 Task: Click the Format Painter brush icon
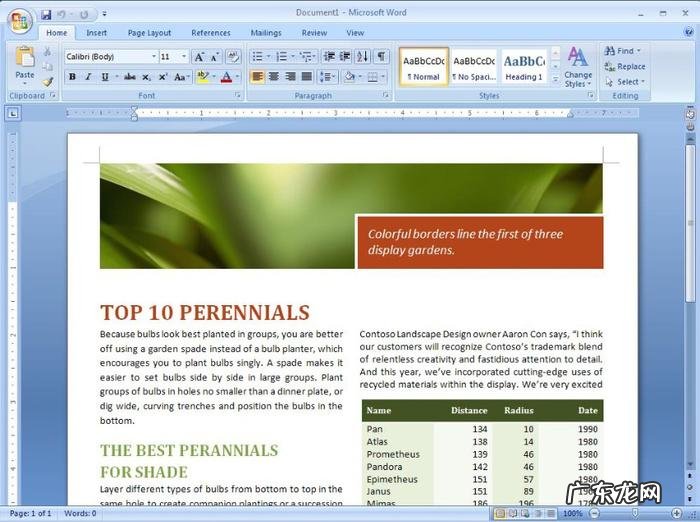(x=47, y=81)
